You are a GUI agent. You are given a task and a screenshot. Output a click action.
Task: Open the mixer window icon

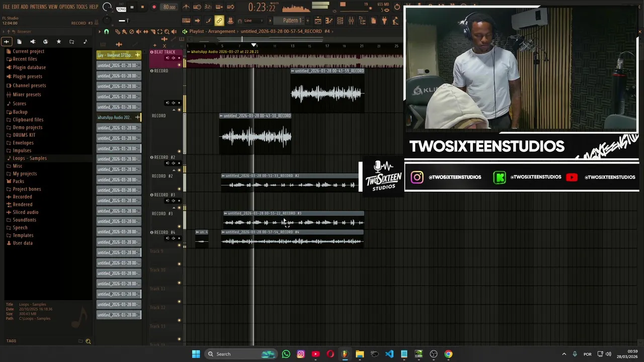[x=351, y=21]
